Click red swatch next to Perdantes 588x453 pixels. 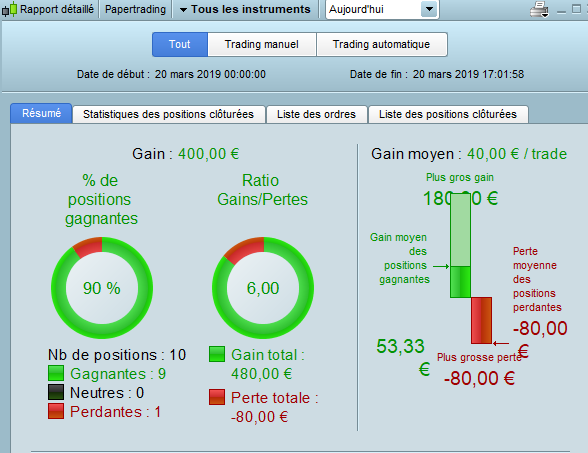(56, 411)
